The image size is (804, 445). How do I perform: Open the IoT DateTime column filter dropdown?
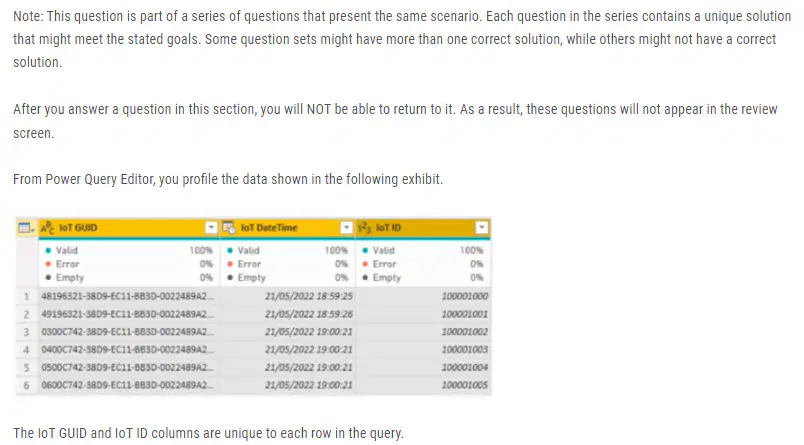[x=347, y=228]
